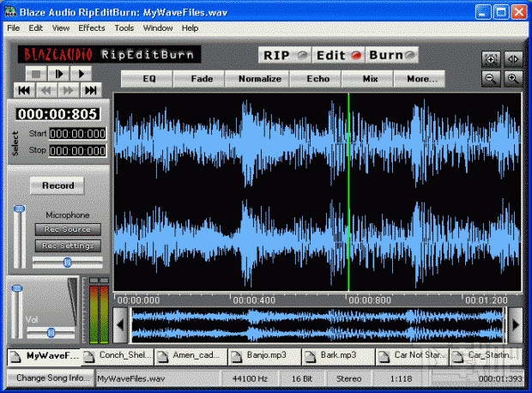Screen dimensions: 532x393
Task: Open Rec Settings options
Action: tap(68, 246)
